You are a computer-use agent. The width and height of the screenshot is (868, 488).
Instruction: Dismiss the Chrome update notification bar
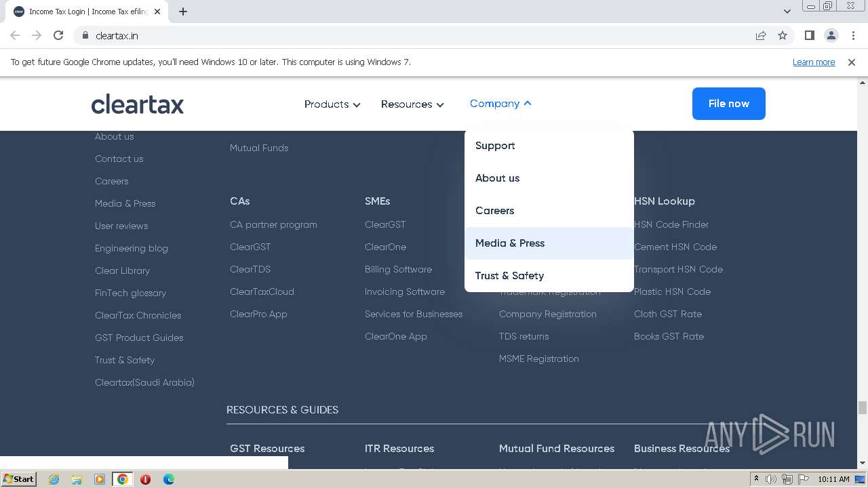tap(852, 62)
